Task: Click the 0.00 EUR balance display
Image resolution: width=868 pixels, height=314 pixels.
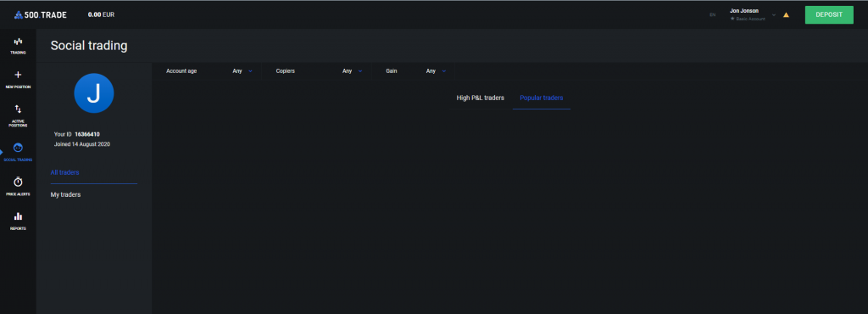Action: pos(102,15)
